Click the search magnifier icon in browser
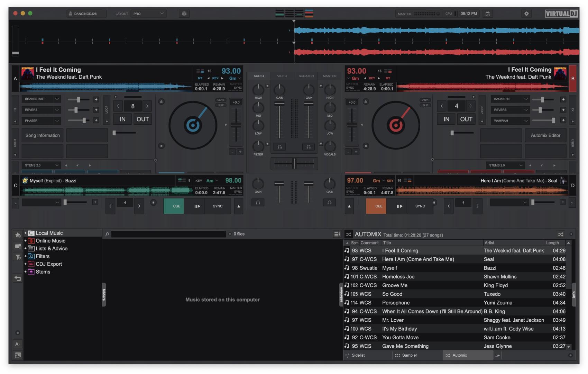 click(107, 234)
